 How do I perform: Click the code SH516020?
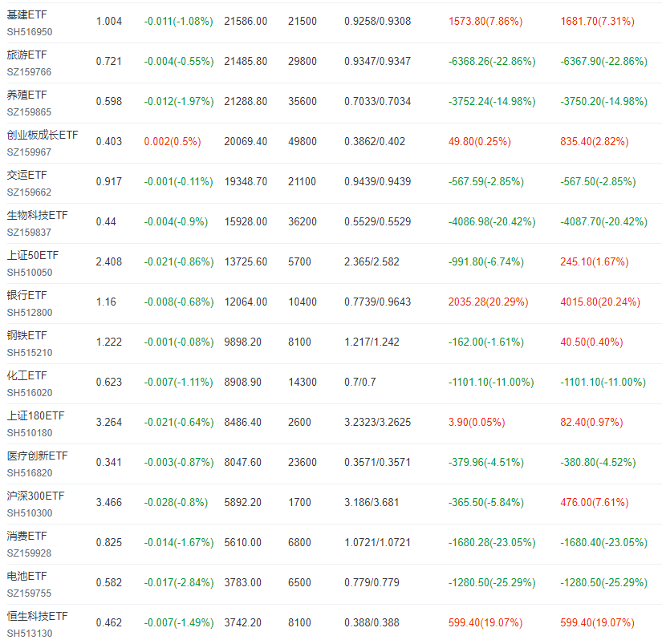(30, 393)
